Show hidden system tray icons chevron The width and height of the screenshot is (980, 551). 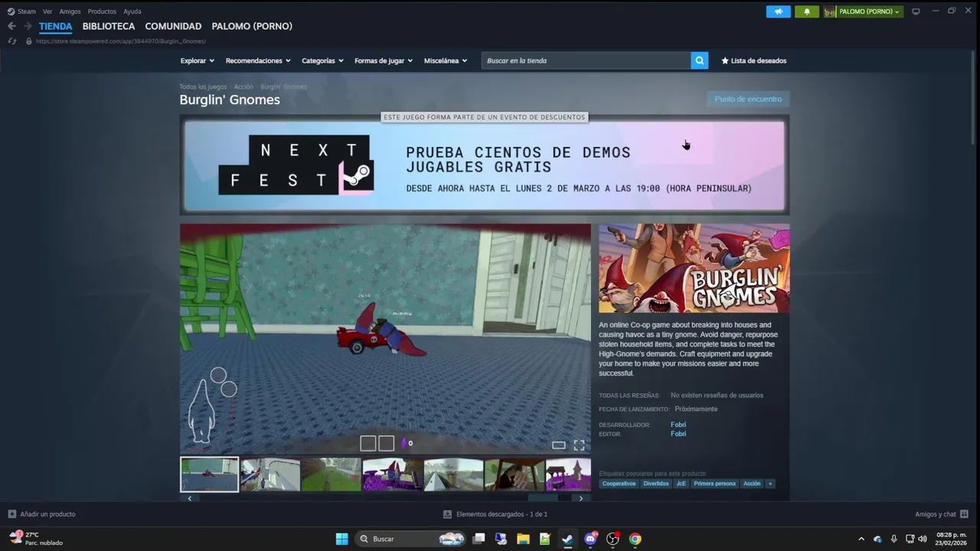pyautogui.click(x=861, y=539)
